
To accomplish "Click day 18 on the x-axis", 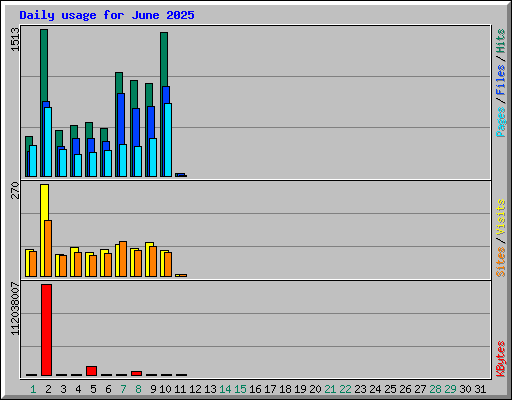I will (x=285, y=389).
